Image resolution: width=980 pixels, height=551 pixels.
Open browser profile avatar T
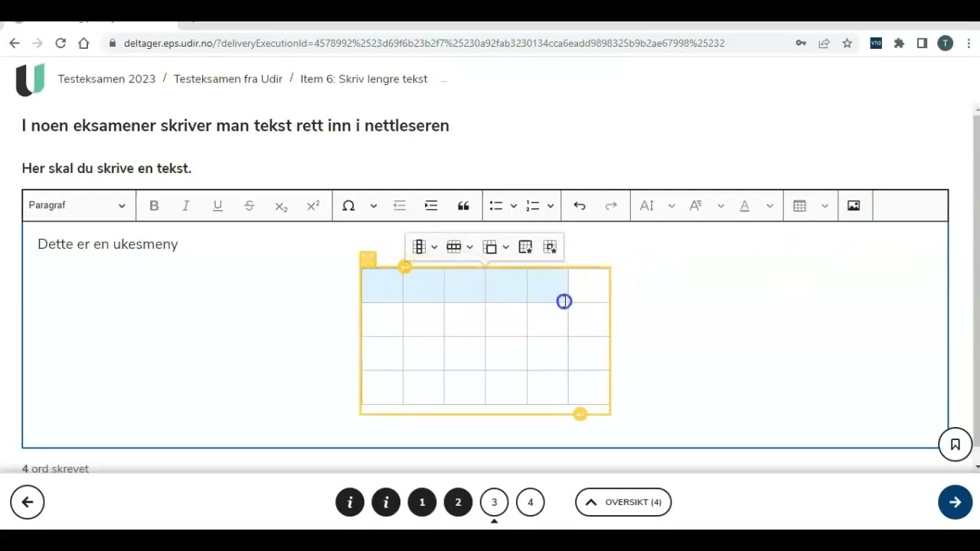pos(946,44)
